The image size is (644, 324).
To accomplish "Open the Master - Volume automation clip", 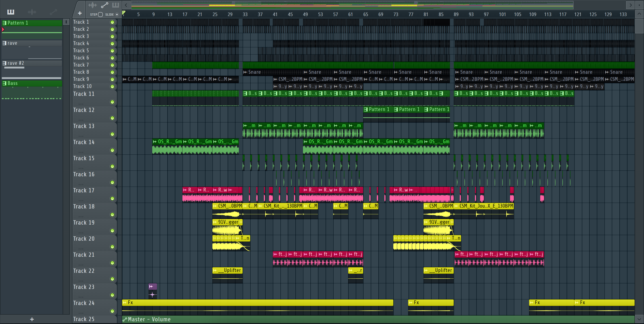I will click(378, 319).
